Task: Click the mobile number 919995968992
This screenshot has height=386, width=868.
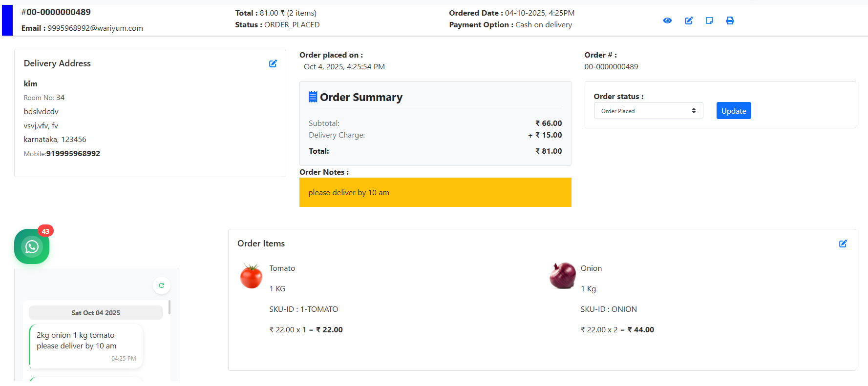Action: click(x=73, y=154)
